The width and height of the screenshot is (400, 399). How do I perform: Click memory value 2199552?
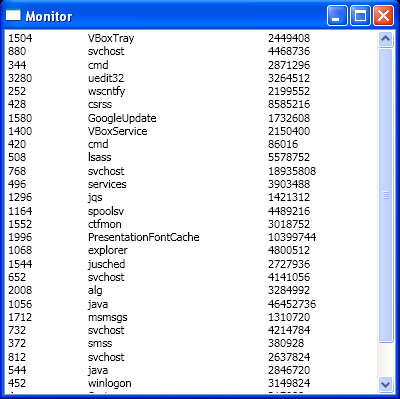[289, 91]
